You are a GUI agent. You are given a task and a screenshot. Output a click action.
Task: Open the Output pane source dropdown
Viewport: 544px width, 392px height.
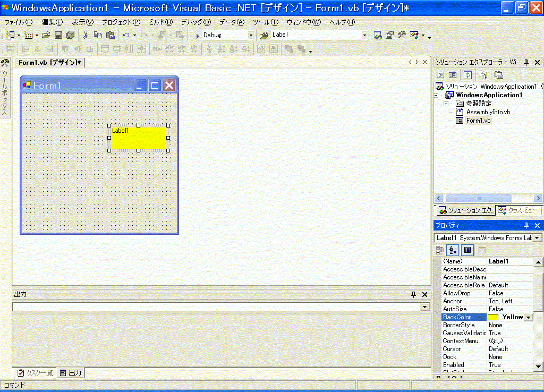(x=424, y=307)
